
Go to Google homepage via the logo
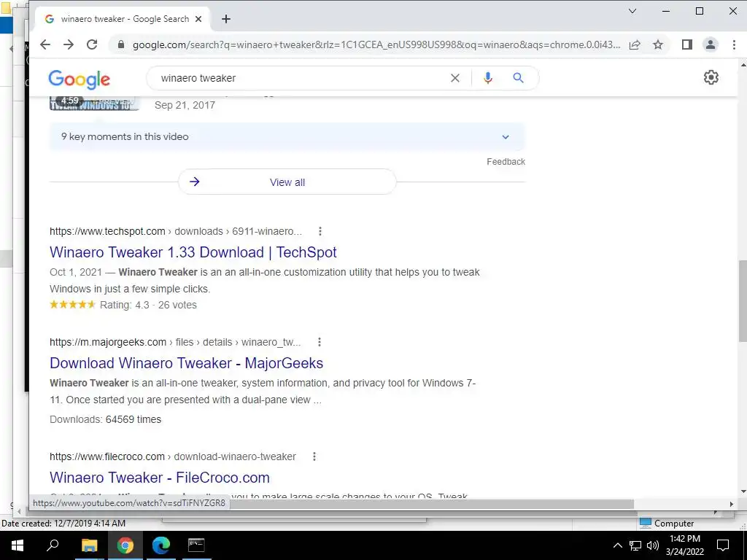79,79
